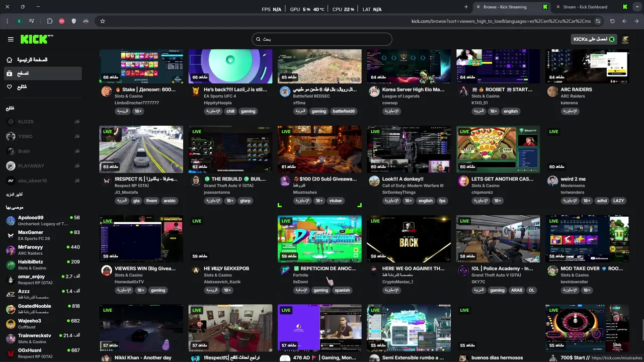
Task: Open the pizza slots thumbnail by chipmonkz
Action: pyautogui.click(x=498, y=149)
